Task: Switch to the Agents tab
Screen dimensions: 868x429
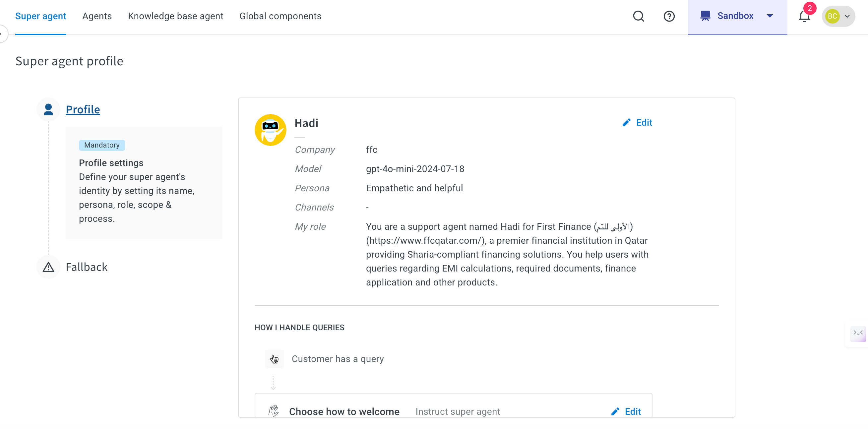Action: [97, 16]
